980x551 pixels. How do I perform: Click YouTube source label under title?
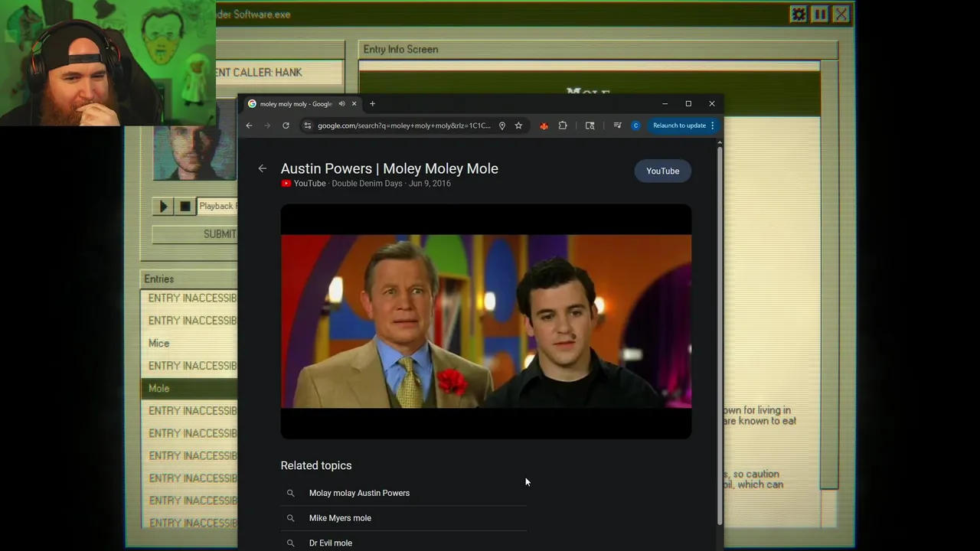(x=303, y=184)
